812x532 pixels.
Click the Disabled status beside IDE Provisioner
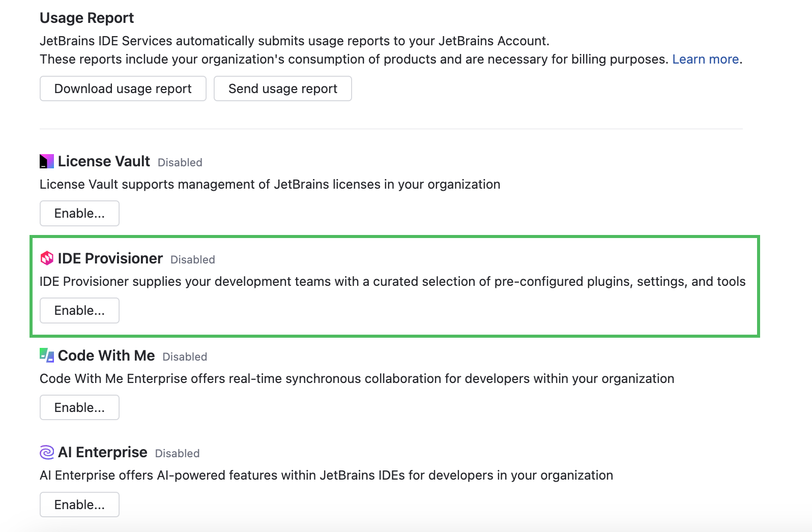coord(193,260)
